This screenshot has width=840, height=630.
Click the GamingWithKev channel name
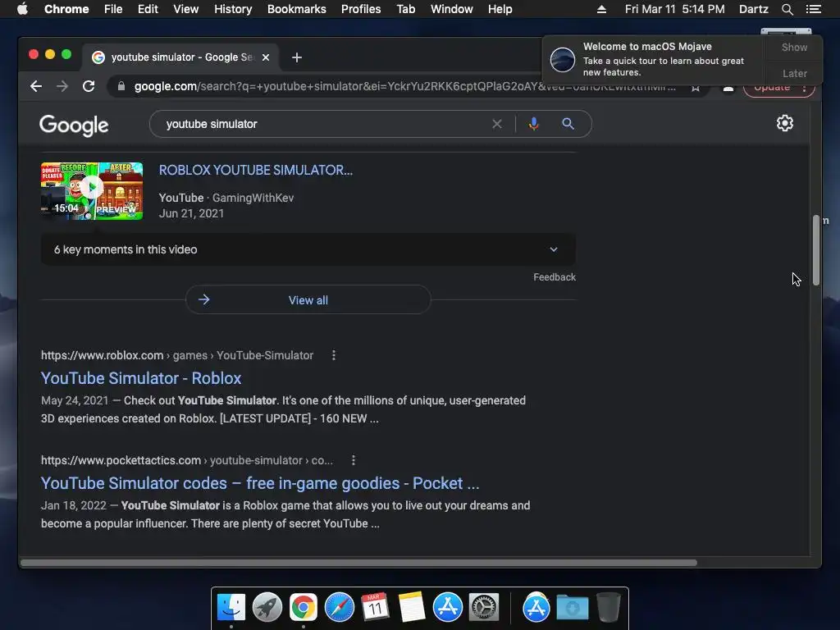(253, 198)
